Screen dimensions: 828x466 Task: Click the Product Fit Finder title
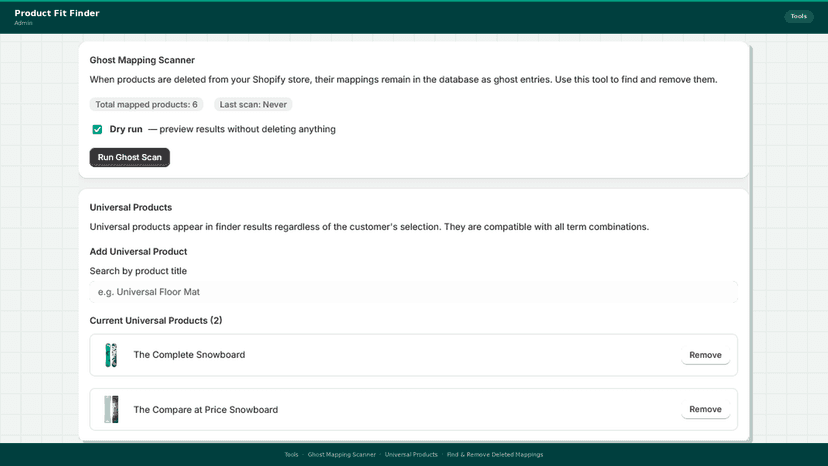pos(57,13)
